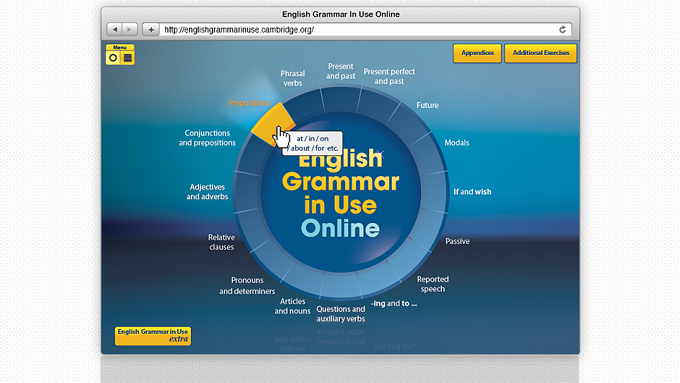
Task: Choose the Present and past topic
Action: pyautogui.click(x=340, y=71)
